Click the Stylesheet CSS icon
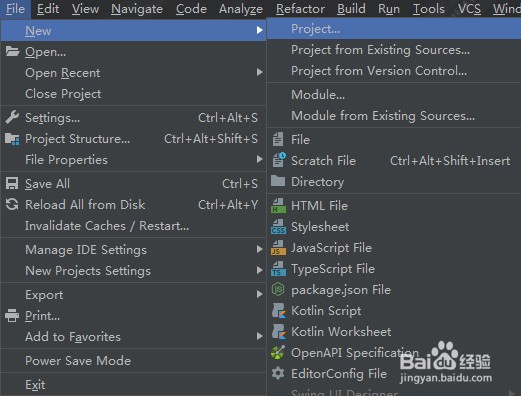 click(278, 227)
